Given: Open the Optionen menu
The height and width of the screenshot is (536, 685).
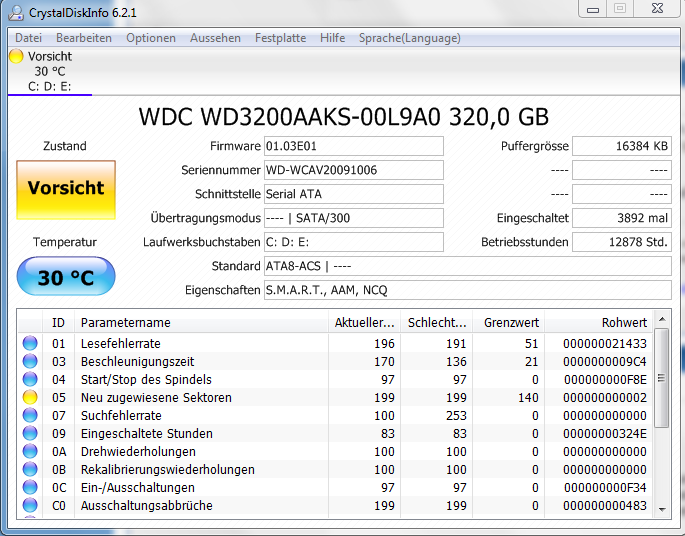Looking at the screenshot, I should 151,38.
